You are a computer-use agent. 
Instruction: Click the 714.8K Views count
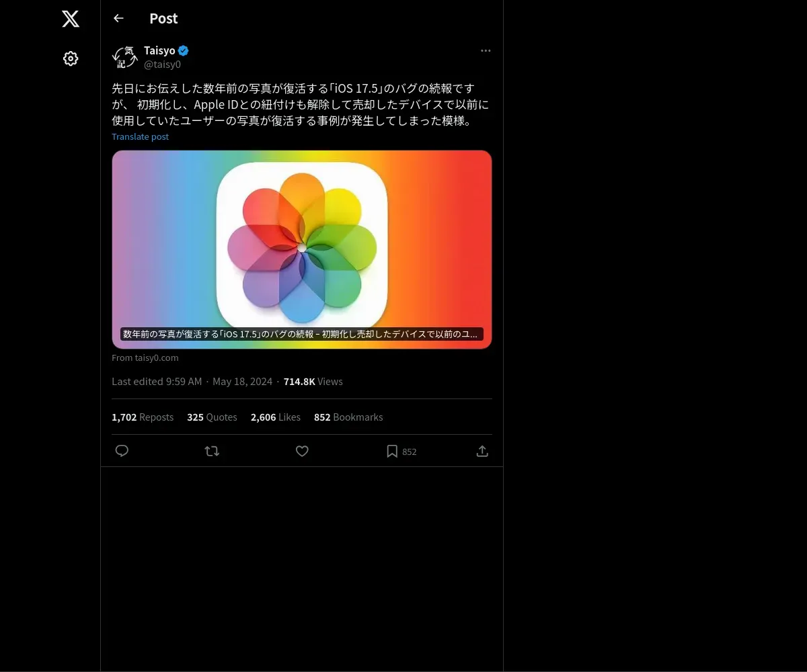(313, 381)
